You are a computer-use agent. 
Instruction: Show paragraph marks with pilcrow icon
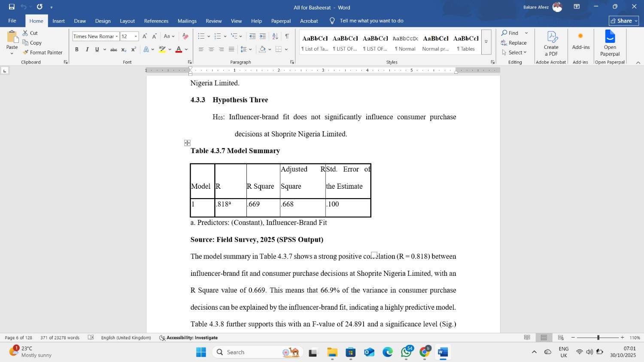287,36
